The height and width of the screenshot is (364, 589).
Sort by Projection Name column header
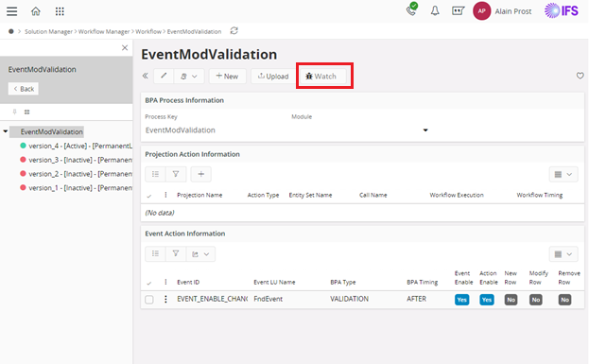(199, 195)
